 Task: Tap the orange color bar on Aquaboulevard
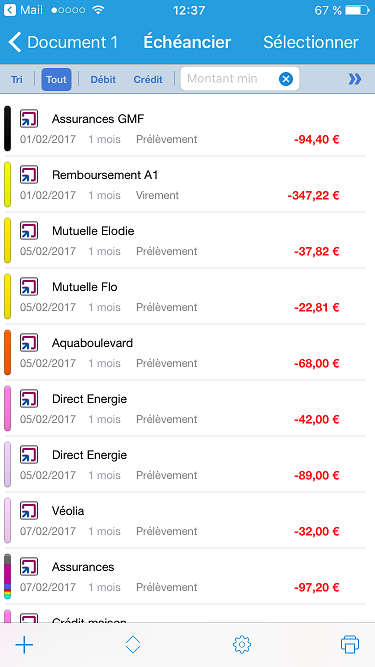(7, 353)
